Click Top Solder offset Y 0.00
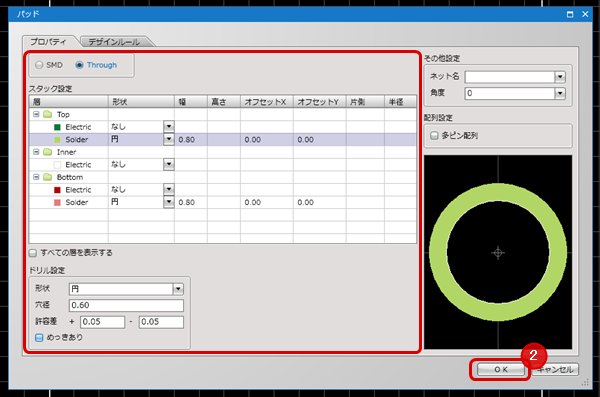 point(306,140)
